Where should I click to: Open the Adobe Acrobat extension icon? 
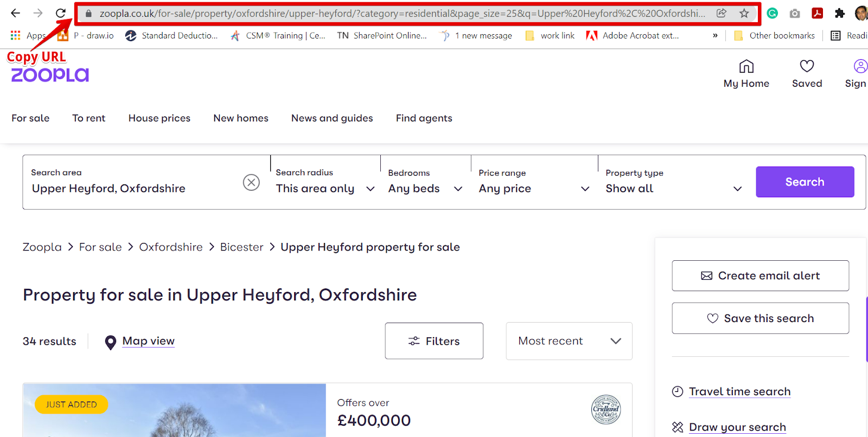click(x=818, y=13)
